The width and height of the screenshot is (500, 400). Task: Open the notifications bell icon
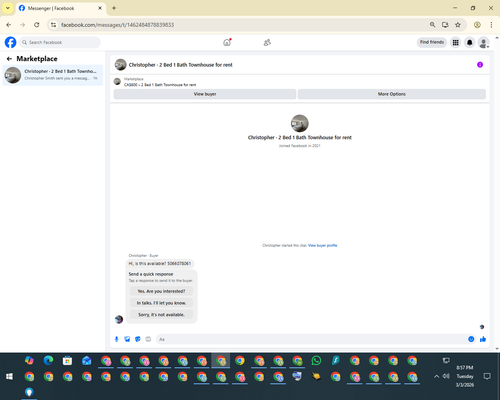(469, 42)
